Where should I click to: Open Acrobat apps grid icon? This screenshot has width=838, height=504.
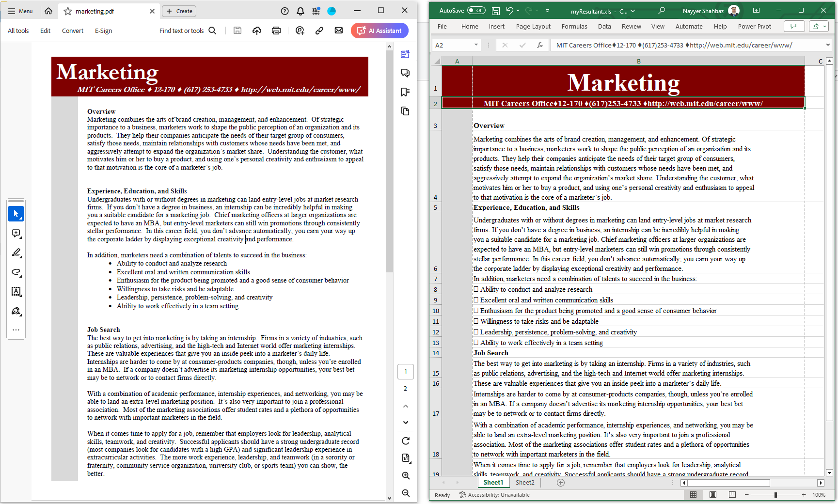click(x=316, y=11)
